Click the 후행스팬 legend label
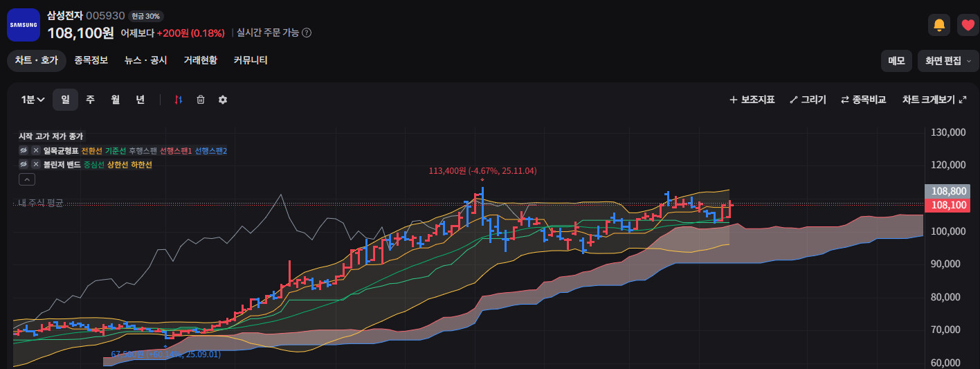The image size is (980, 369). point(143,151)
